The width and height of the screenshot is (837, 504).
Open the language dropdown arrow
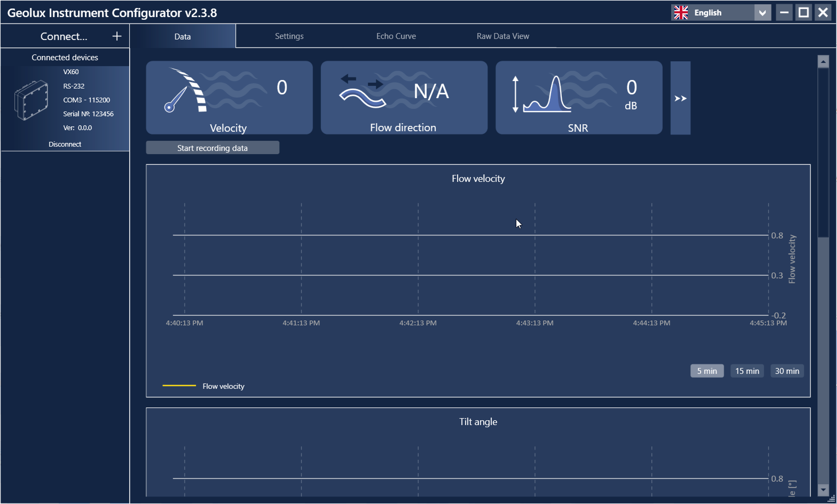(x=762, y=13)
